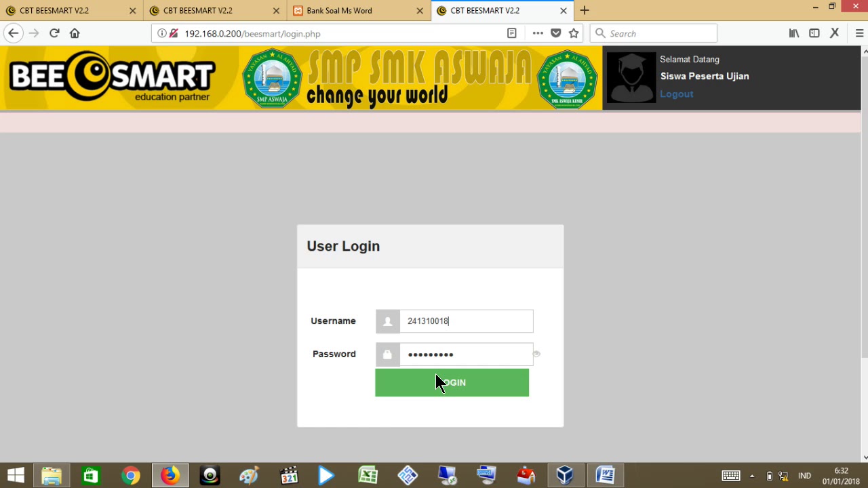
Task: Click the green LOGIN button
Action: tap(452, 382)
